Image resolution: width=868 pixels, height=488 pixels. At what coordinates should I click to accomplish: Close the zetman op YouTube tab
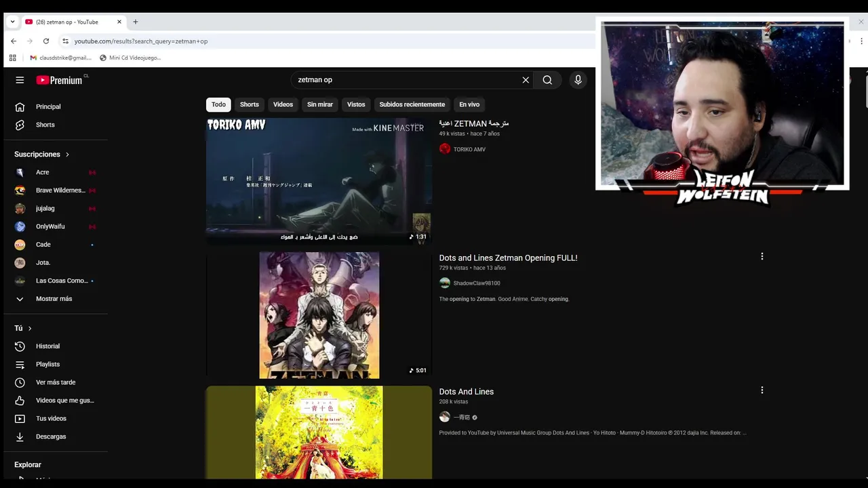click(x=119, y=22)
